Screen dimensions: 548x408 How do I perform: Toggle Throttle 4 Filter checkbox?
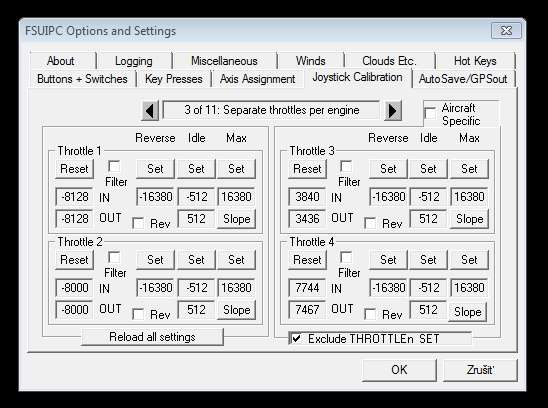346,257
